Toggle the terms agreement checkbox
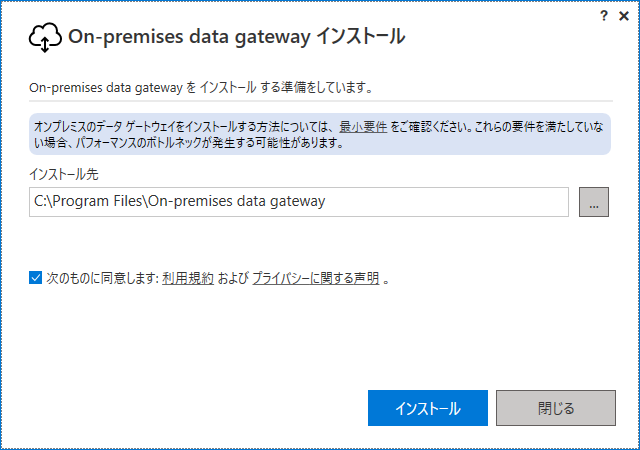Screen dimensions: 640x450 click(x=36, y=278)
